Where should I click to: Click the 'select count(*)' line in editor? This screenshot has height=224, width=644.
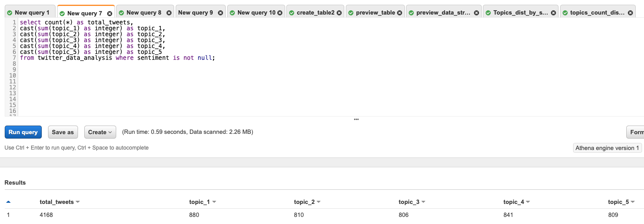[x=76, y=22]
